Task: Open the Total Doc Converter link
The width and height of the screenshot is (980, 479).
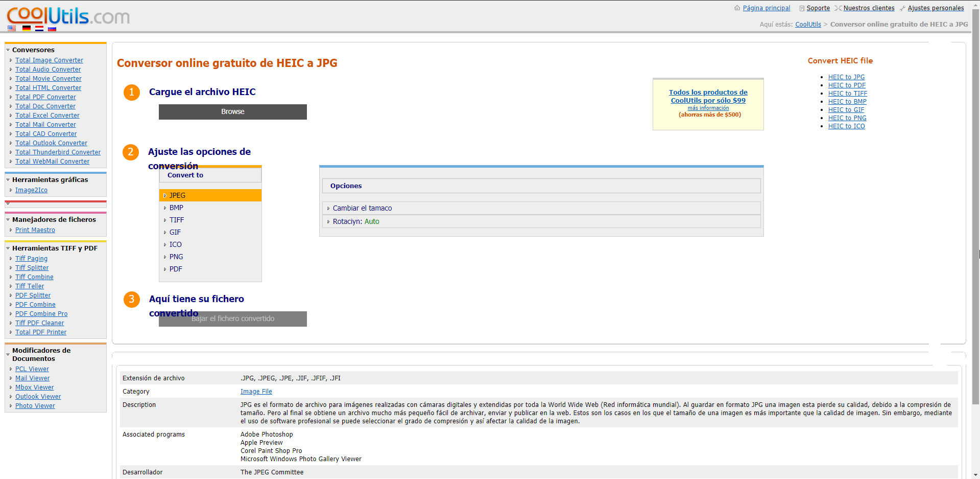Action: 45,106
